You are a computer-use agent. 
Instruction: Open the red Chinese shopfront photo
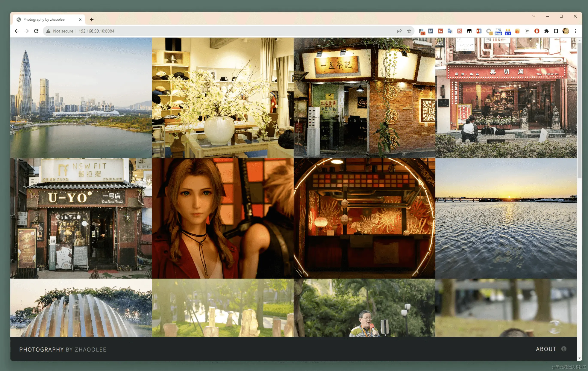(506, 98)
